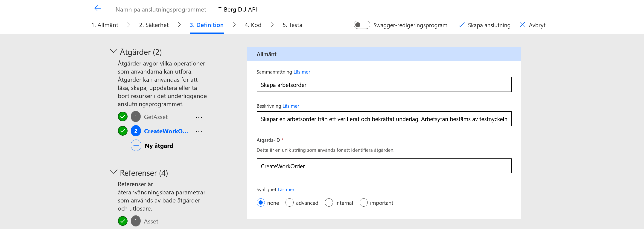The width and height of the screenshot is (644, 229).
Task: Go to the 1. Allmänt step
Action: coord(105,25)
